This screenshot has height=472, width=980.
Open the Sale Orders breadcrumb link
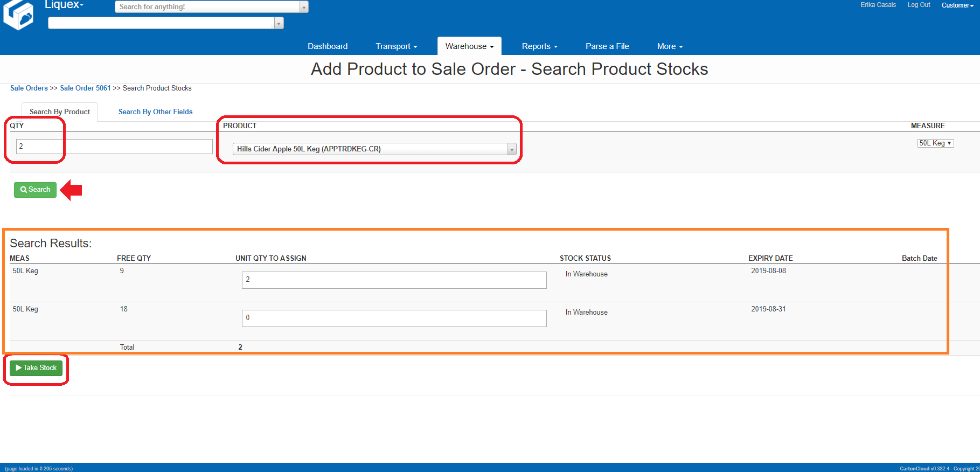click(x=29, y=88)
